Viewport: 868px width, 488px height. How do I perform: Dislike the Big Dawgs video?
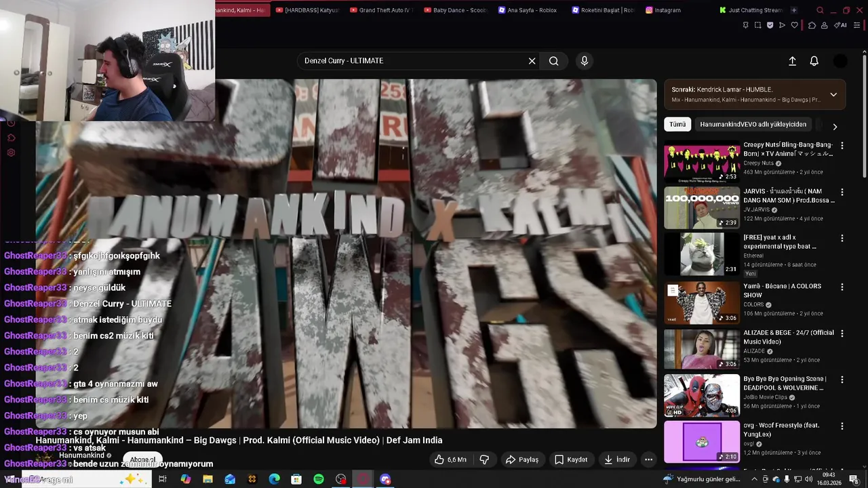[484, 460]
